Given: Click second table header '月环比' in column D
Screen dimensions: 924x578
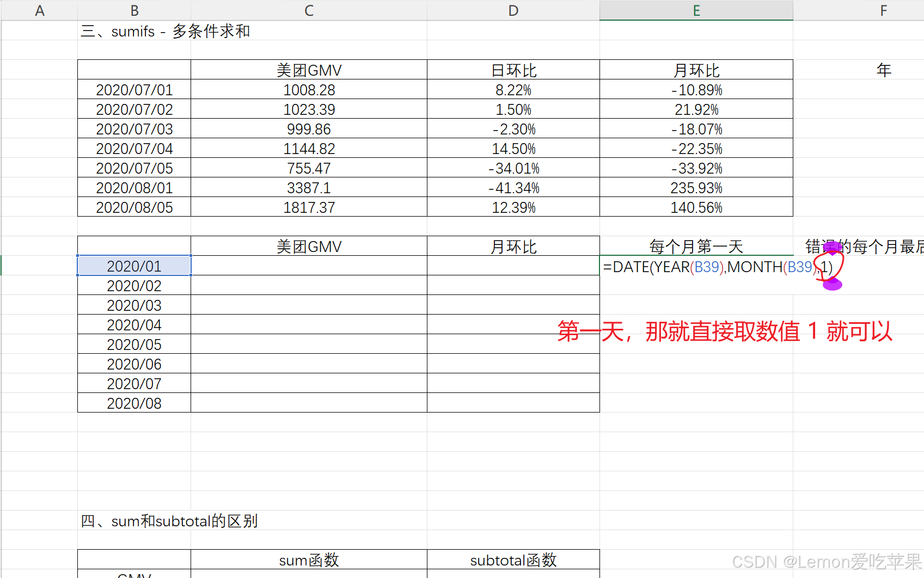Looking at the screenshot, I should tap(513, 246).
